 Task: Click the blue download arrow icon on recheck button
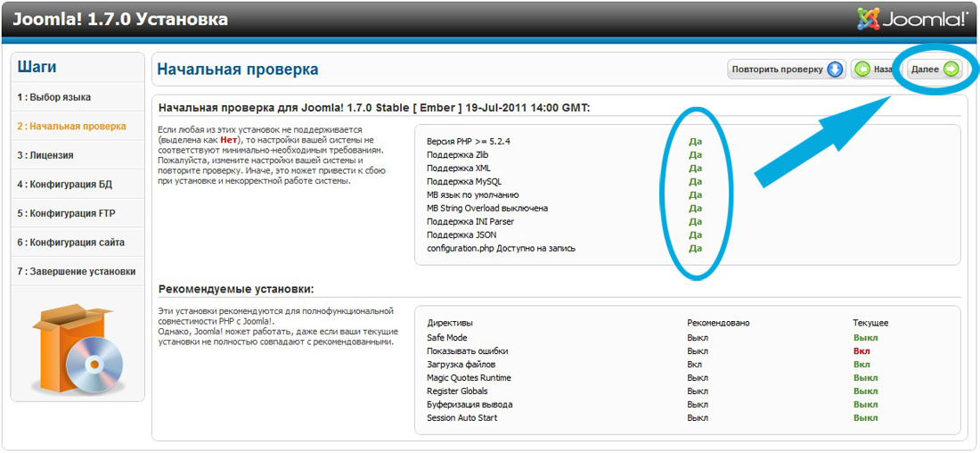point(835,70)
